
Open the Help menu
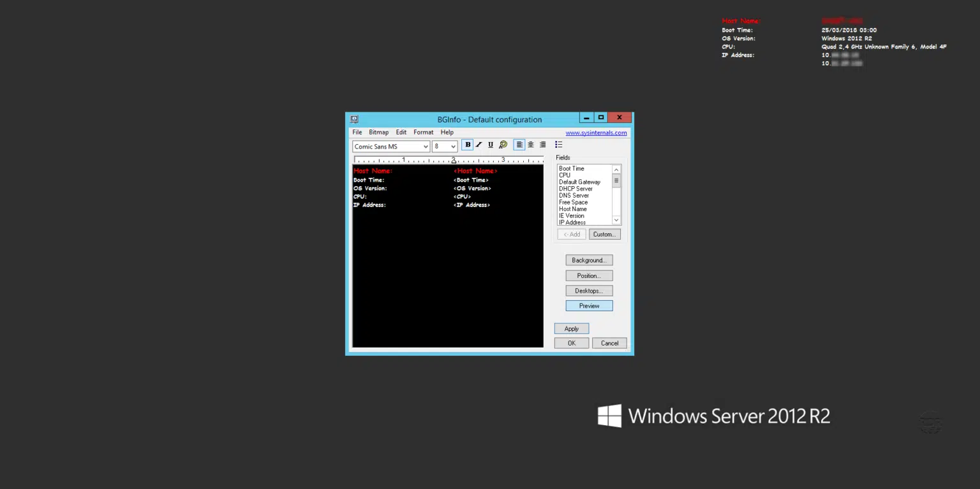pyautogui.click(x=447, y=132)
